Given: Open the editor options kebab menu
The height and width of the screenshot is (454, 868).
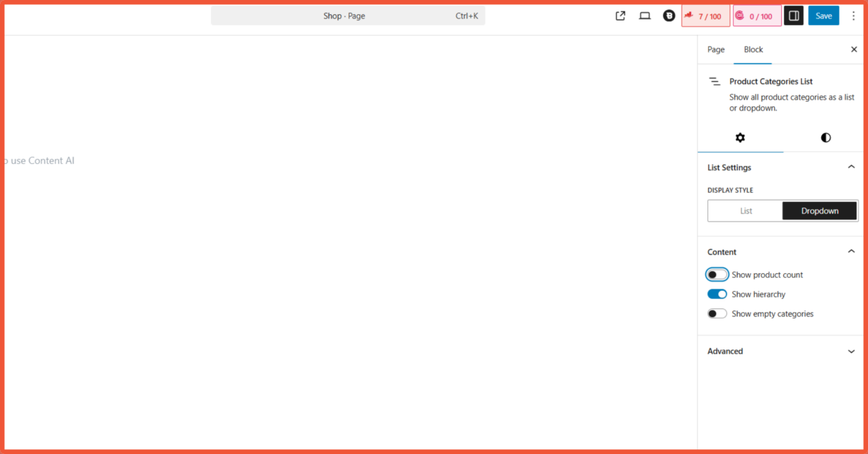Looking at the screenshot, I should click(x=853, y=15).
